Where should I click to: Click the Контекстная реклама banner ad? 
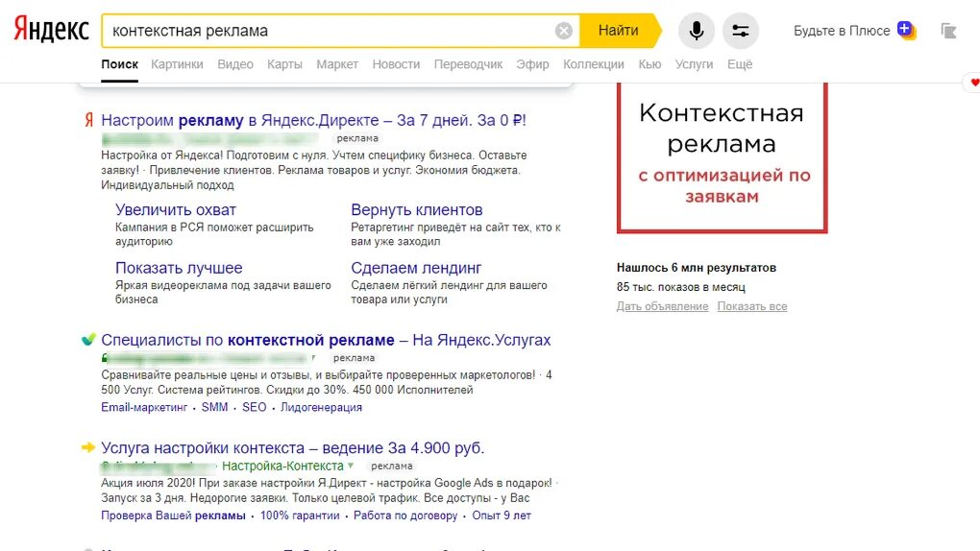coord(722,157)
